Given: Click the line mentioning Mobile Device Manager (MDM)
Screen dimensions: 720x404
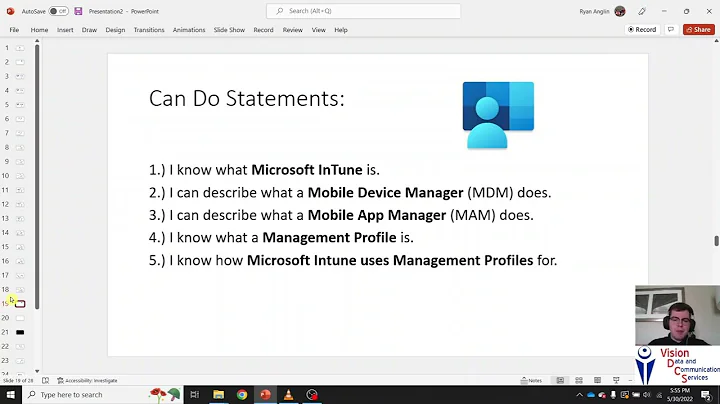Looking at the screenshot, I should coord(350,192).
